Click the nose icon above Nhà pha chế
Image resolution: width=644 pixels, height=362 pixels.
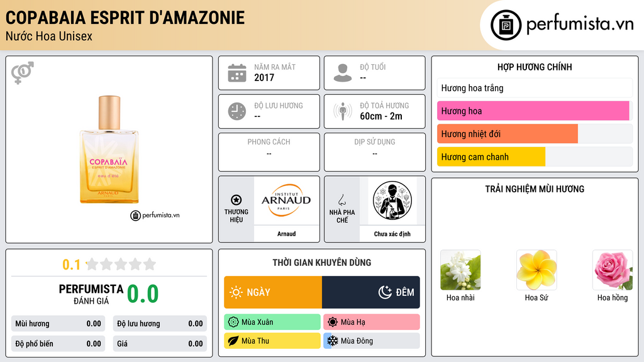pos(341,200)
